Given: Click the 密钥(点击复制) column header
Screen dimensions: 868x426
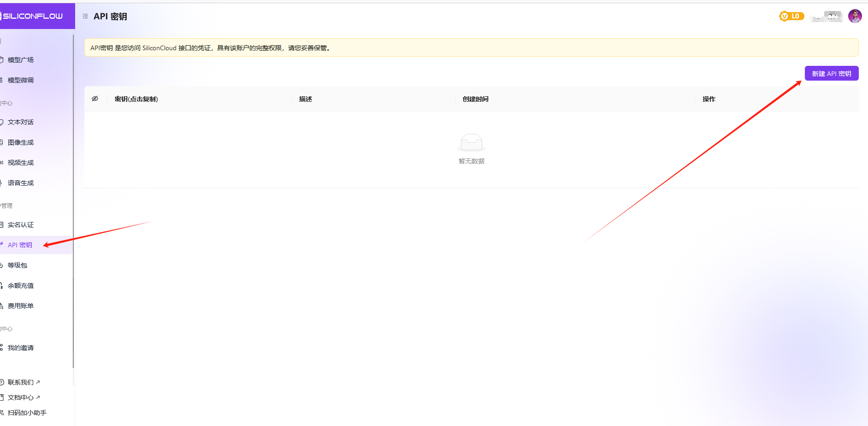Looking at the screenshot, I should pyautogui.click(x=136, y=99).
